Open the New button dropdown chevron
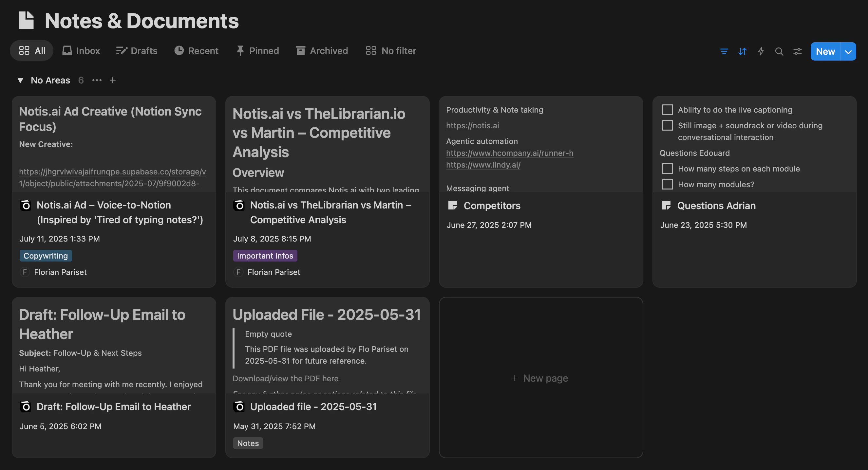Viewport: 868px width, 470px height. click(848, 51)
